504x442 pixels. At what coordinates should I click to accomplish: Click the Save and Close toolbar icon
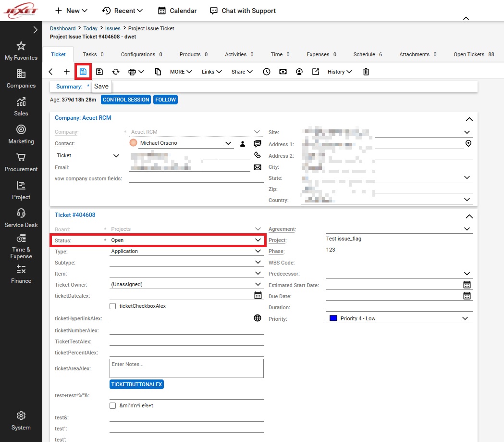(x=99, y=72)
